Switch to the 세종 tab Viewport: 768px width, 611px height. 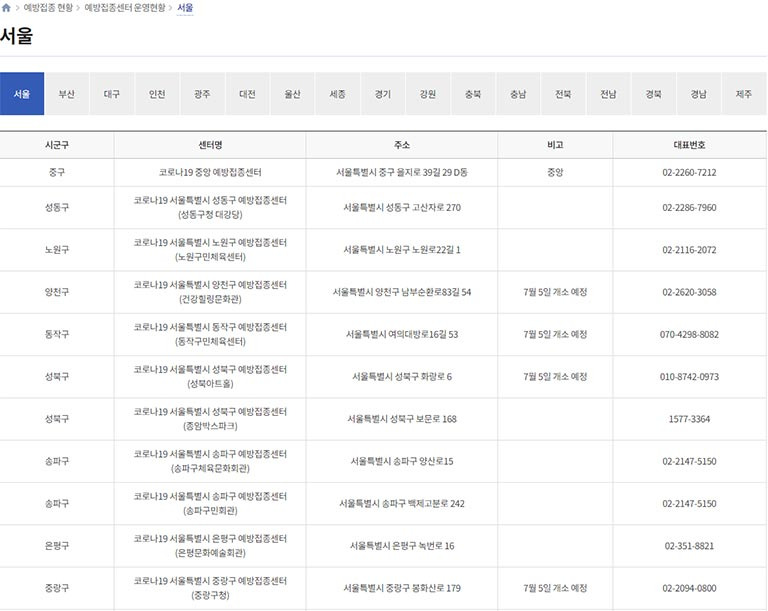pyautogui.click(x=337, y=94)
